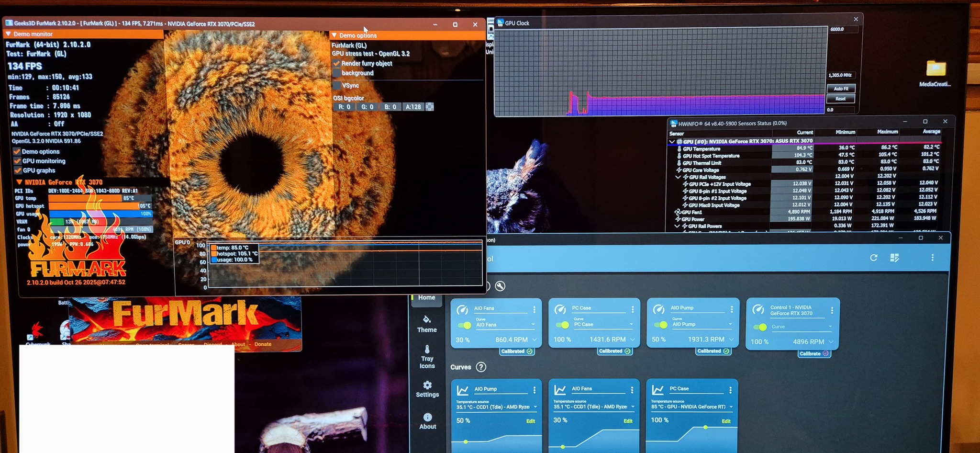Open three-dot menu on AIO Pump control card
Image resolution: width=980 pixels, height=453 pixels.
[x=732, y=309]
